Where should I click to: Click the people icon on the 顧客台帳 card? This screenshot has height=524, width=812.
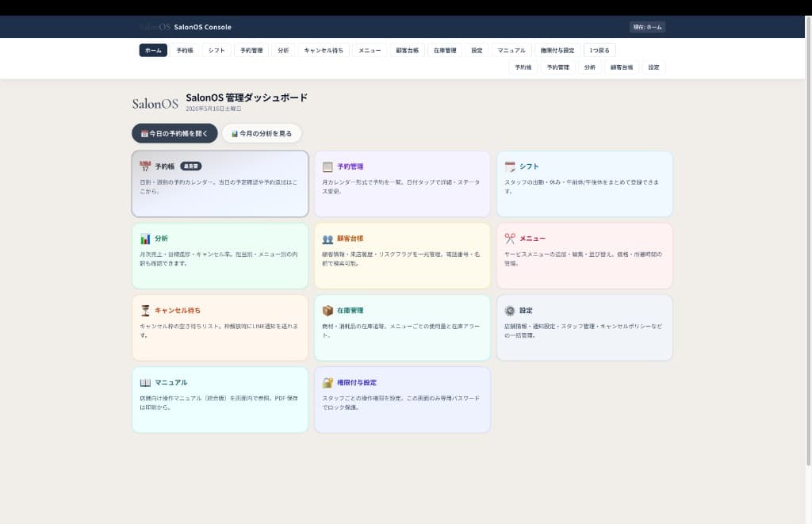pos(327,239)
